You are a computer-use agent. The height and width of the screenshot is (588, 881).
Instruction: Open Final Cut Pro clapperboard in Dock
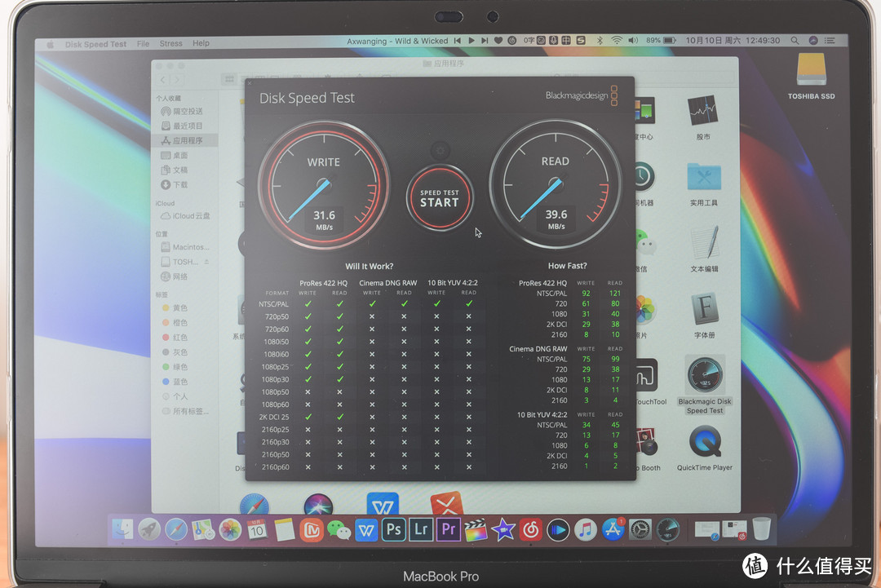(476, 529)
